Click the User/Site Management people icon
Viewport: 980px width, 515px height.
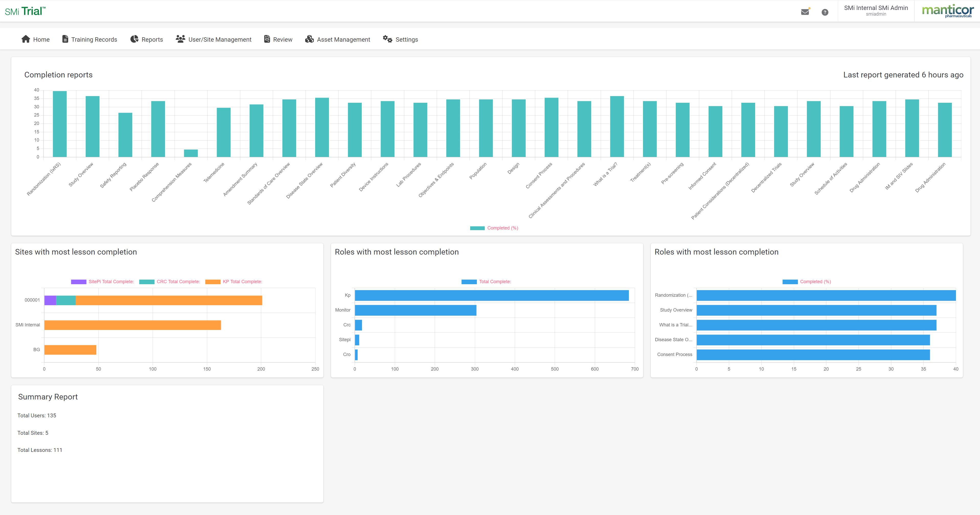(180, 39)
